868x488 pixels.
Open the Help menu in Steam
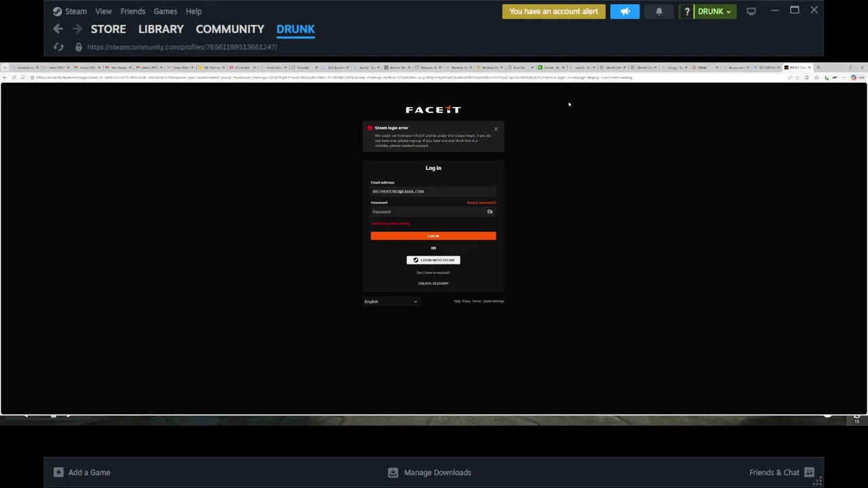(194, 12)
